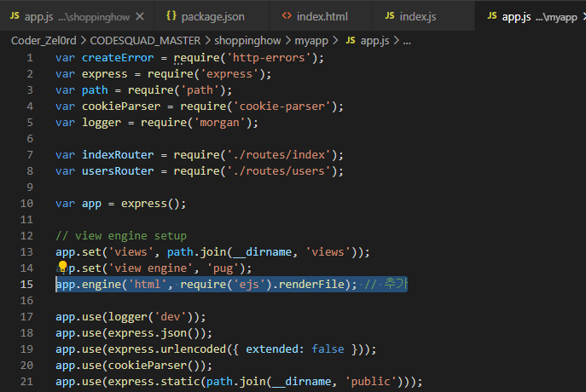Click JS icon in breadcrumb
The height and width of the screenshot is (392, 586).
click(351, 40)
